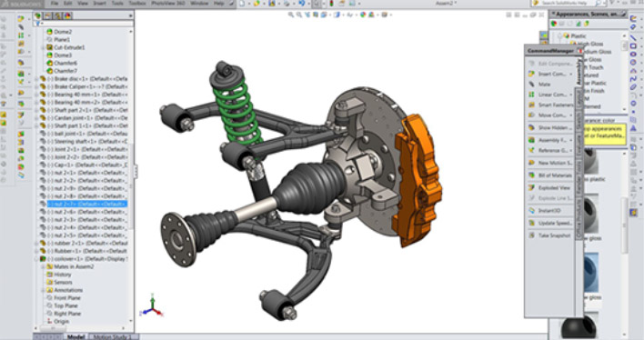644x340 pixels.
Task: Expand the Mates in Assem2 folder
Action: pyautogui.click(x=43, y=267)
